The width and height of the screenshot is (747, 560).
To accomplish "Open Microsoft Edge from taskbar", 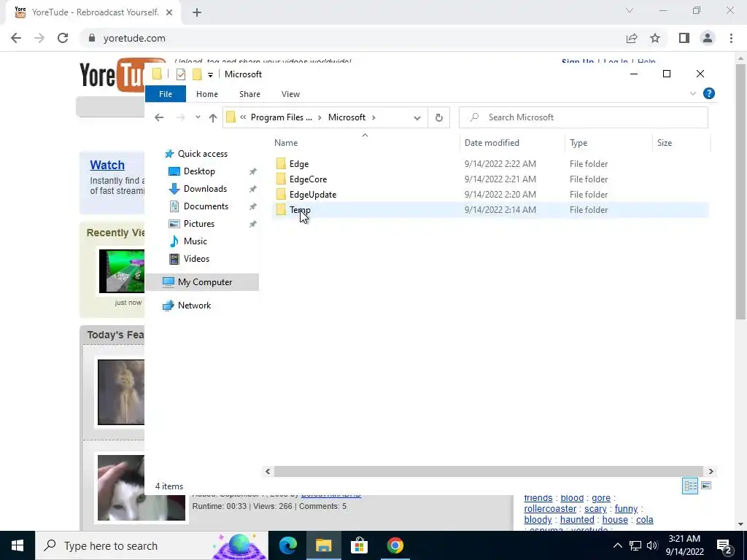I will tap(288, 545).
